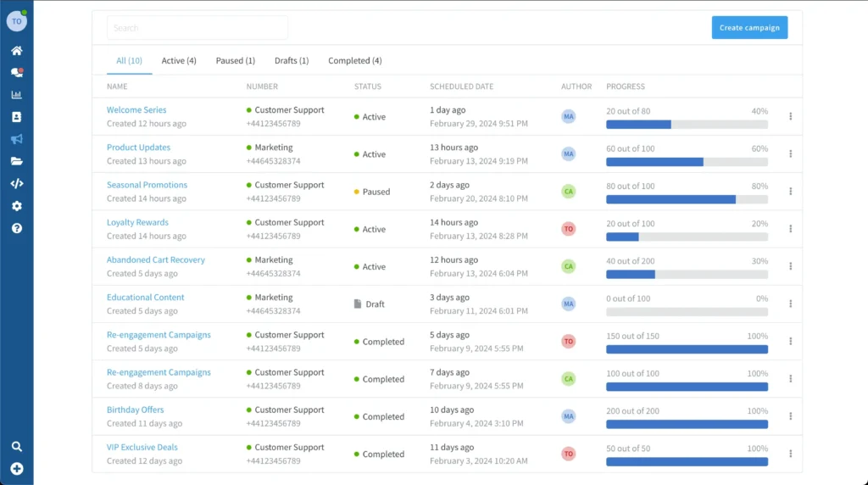Viewport: 868px width, 485px height.
Task: Open the contacts icon in sidebar
Action: click(16, 117)
